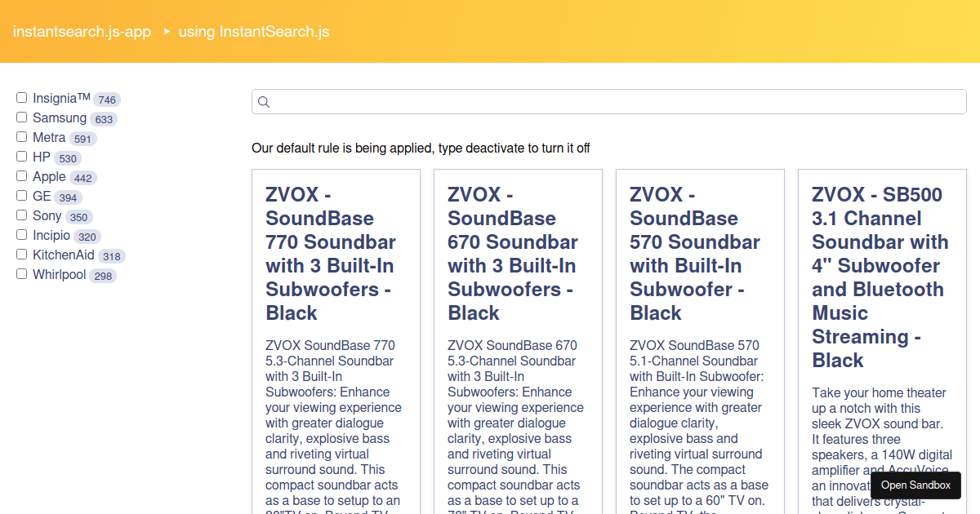Image resolution: width=980 pixels, height=514 pixels.
Task: Toggle the Samsung brand filter checkbox
Action: [x=22, y=117]
